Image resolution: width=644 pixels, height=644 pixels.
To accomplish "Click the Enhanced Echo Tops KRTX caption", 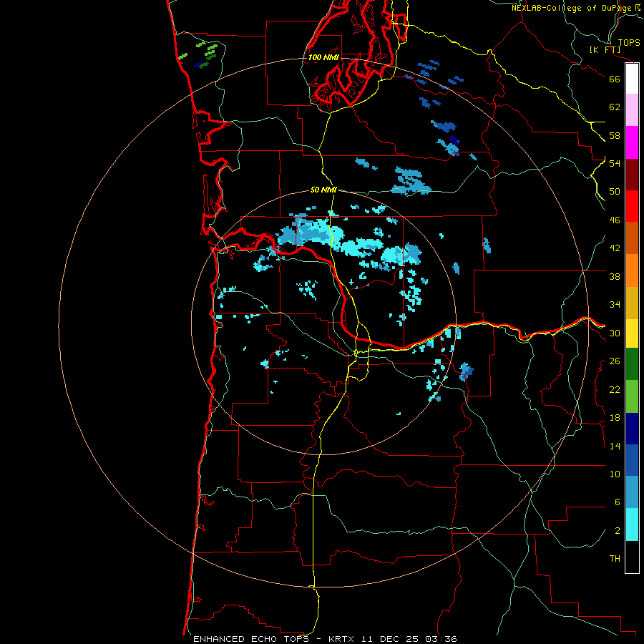I will point(325,639).
